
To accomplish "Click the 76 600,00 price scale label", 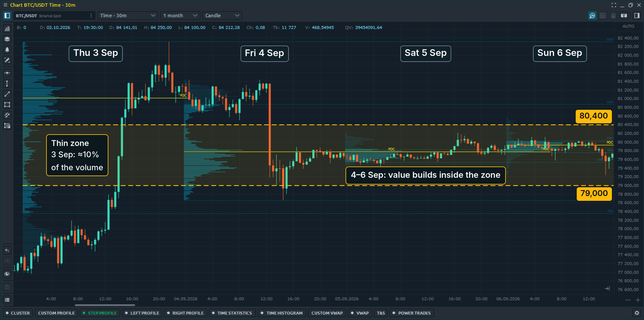I will click(628, 289).
